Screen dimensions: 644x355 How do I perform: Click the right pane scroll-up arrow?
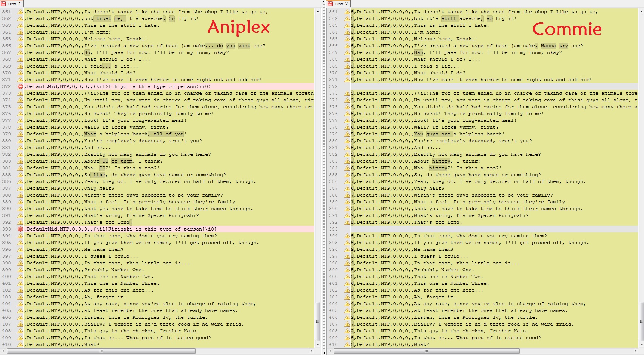pyautogui.click(x=641, y=12)
